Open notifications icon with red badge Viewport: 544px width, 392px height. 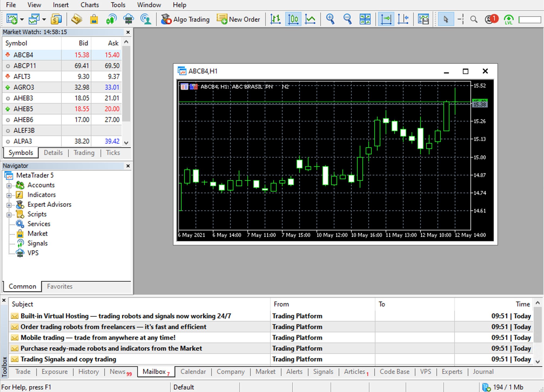click(491, 19)
